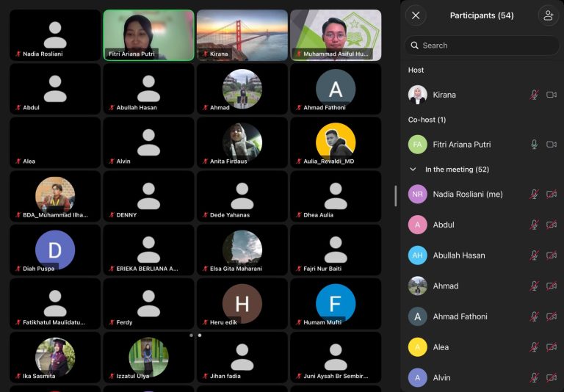Image resolution: width=564 pixels, height=392 pixels.
Task: Select Anita Firdaus tile in gallery
Action: (242, 142)
